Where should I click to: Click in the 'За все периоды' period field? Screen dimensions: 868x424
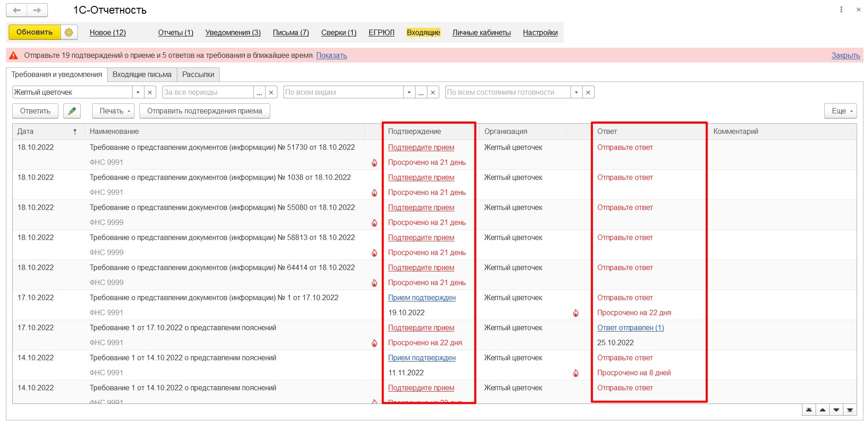208,92
